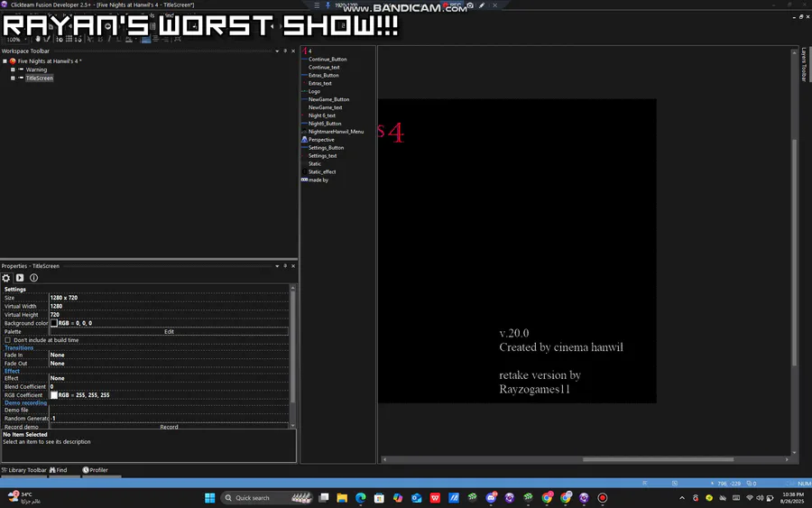The image size is (812, 508).
Task: Open the About info tab in Properties
Action: coord(33,278)
